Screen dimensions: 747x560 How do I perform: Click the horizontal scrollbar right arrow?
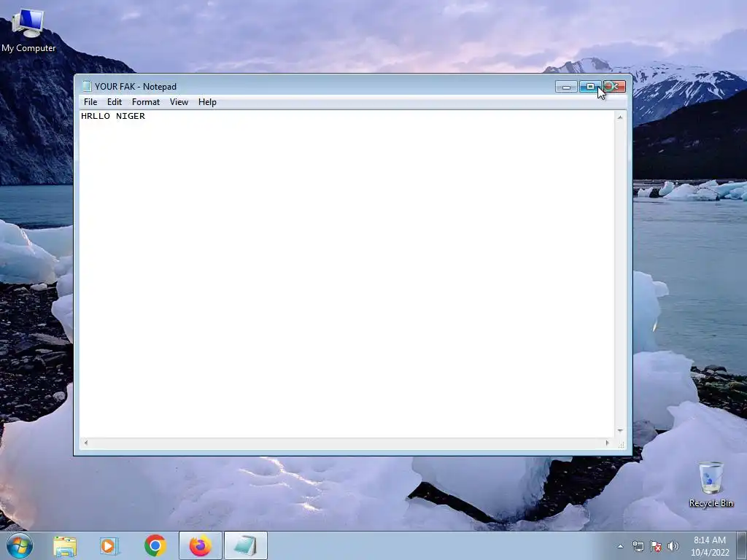click(607, 443)
